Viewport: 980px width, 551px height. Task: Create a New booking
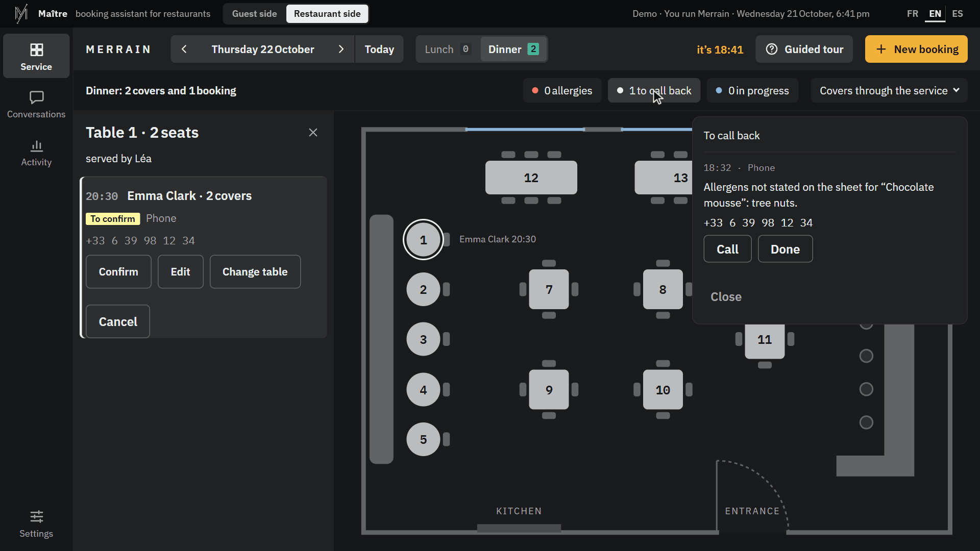coord(916,49)
